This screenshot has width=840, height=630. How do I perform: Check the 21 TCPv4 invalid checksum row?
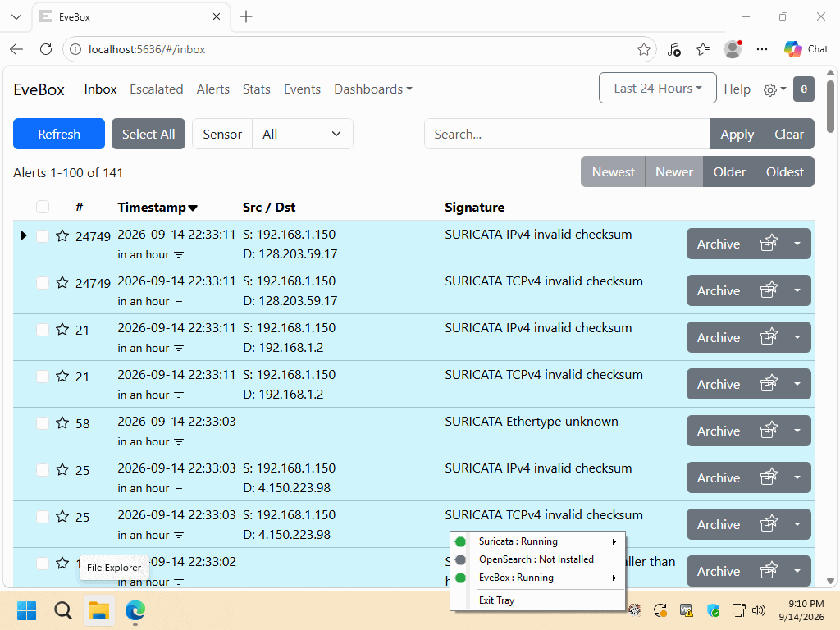pyautogui.click(x=43, y=376)
